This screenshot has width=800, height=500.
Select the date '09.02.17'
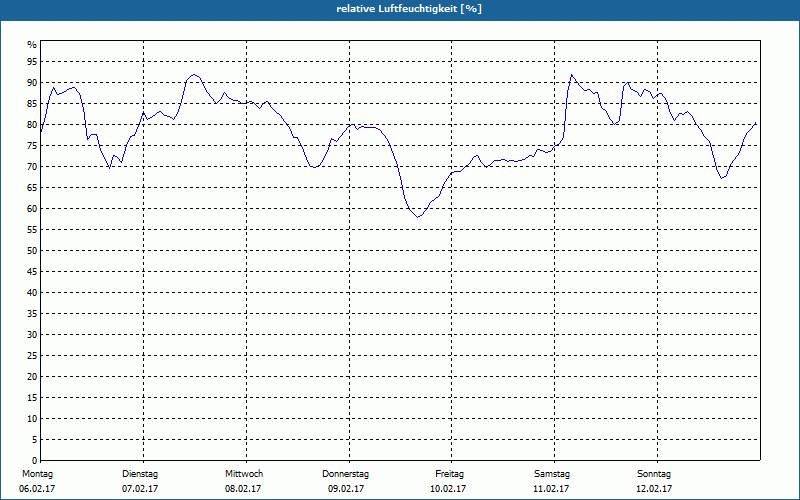[x=346, y=489]
